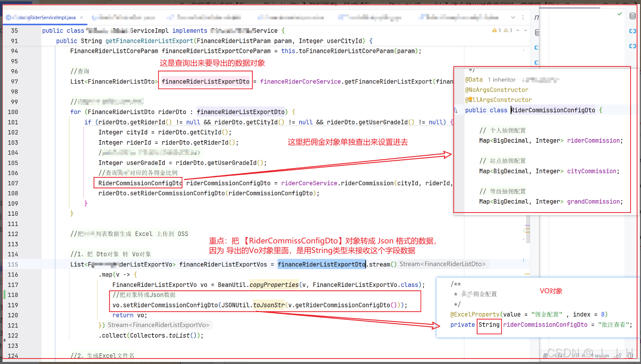Jump to next highlighted problem arrow
This screenshot has height=364, width=641.
[525, 30]
